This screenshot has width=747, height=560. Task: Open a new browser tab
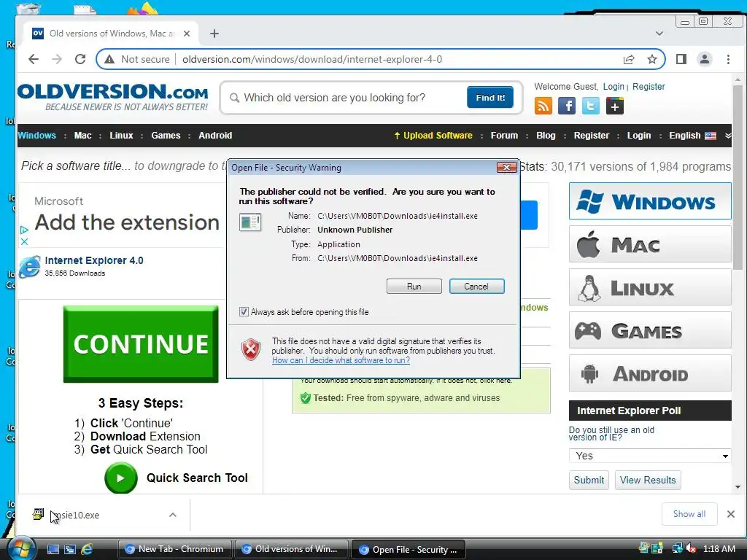point(214,34)
